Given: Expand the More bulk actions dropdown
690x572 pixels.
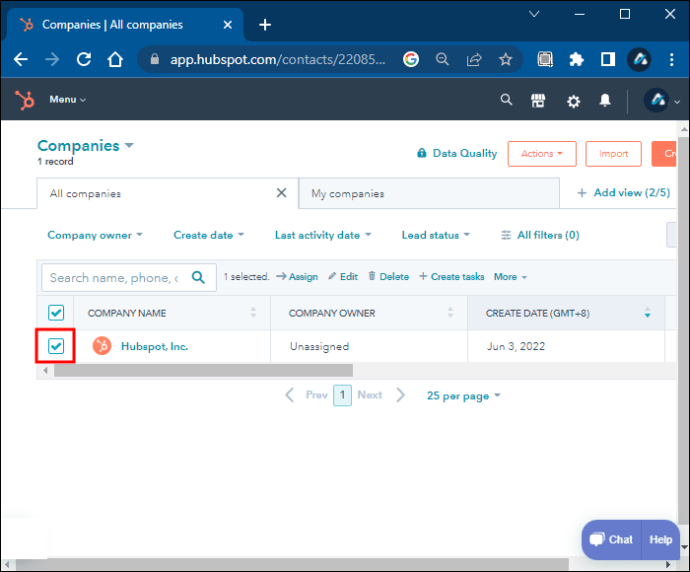Looking at the screenshot, I should tap(510, 277).
